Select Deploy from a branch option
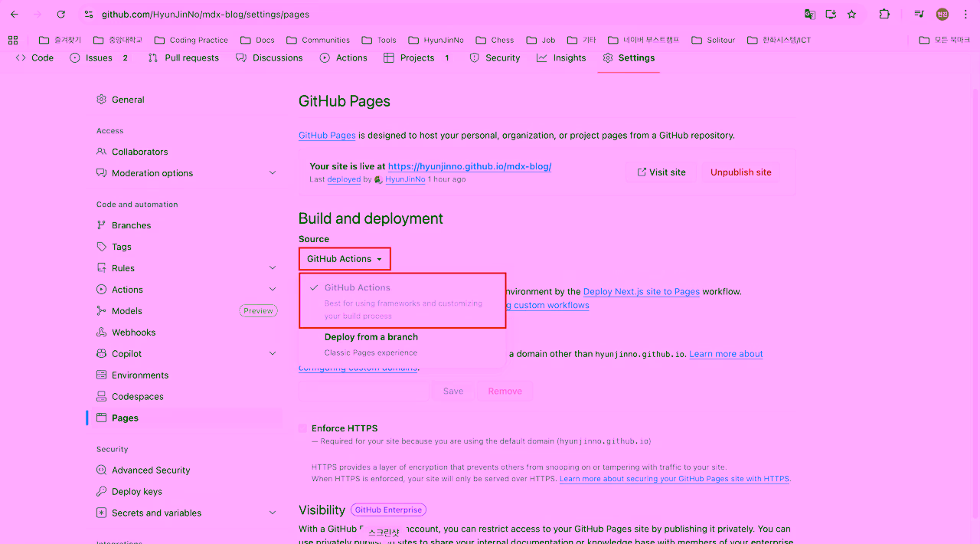 pos(371,336)
